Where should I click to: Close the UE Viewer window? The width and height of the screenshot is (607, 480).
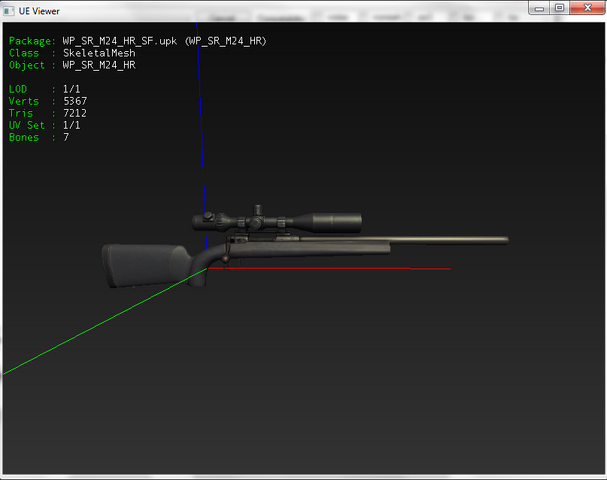click(x=587, y=8)
